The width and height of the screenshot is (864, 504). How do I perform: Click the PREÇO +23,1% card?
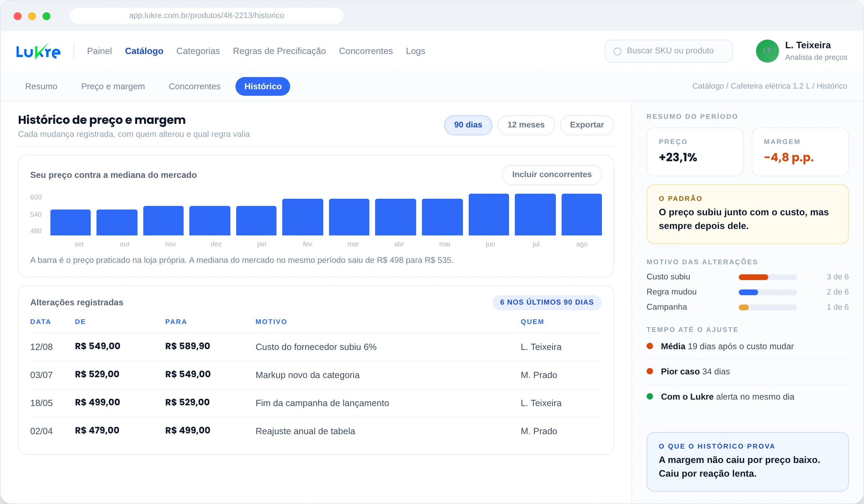coord(695,152)
